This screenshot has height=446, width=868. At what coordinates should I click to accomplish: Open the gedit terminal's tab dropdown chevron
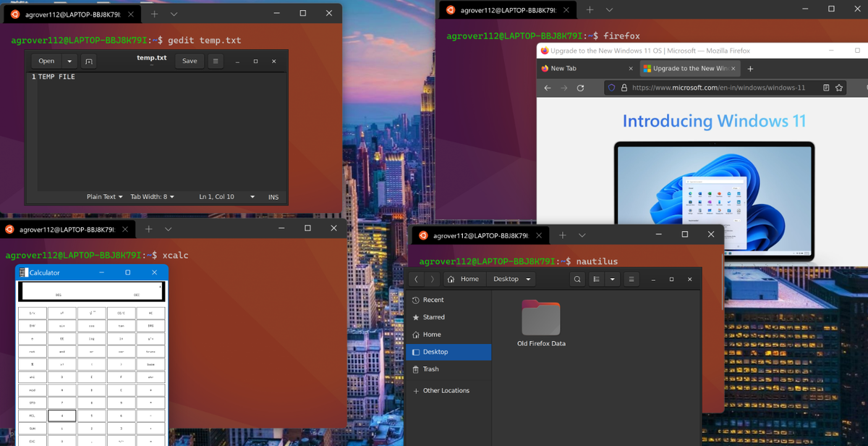pyautogui.click(x=174, y=14)
